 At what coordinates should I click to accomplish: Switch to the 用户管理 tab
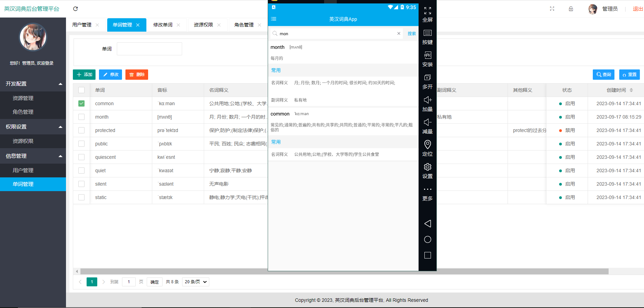click(82, 25)
